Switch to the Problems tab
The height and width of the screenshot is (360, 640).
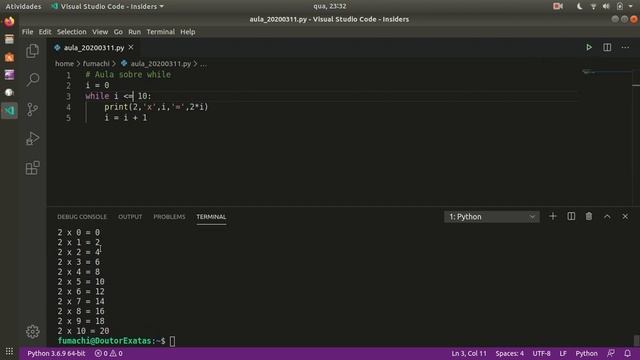(x=169, y=217)
